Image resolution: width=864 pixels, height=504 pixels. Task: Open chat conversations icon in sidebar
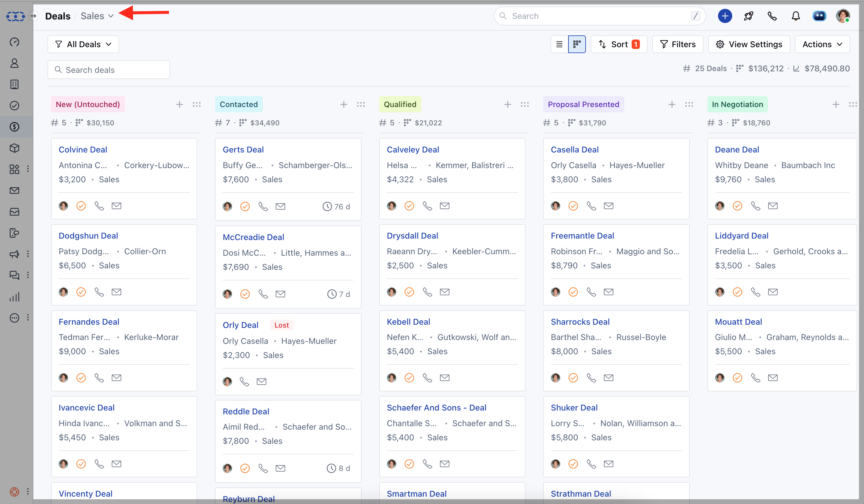pos(14,275)
